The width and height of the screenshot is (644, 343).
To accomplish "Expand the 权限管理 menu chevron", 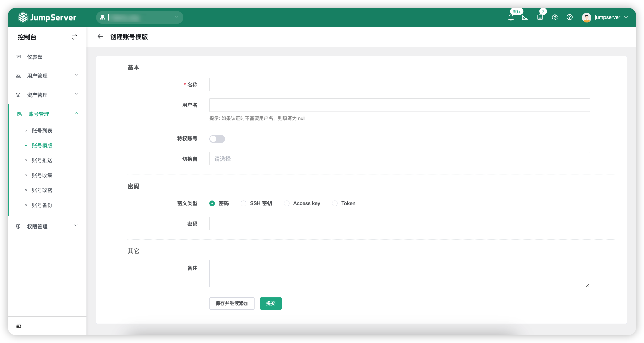I will (76, 225).
